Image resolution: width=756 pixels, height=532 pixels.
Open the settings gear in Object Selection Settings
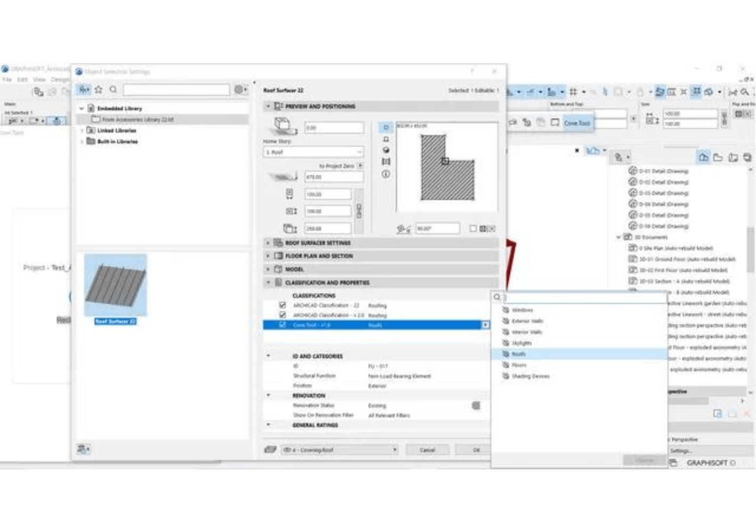click(238, 89)
